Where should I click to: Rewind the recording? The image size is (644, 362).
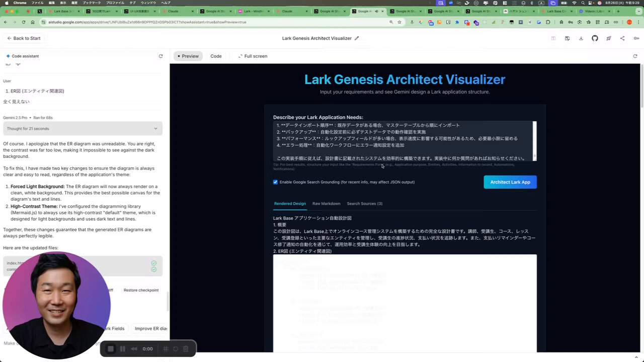pos(134,348)
